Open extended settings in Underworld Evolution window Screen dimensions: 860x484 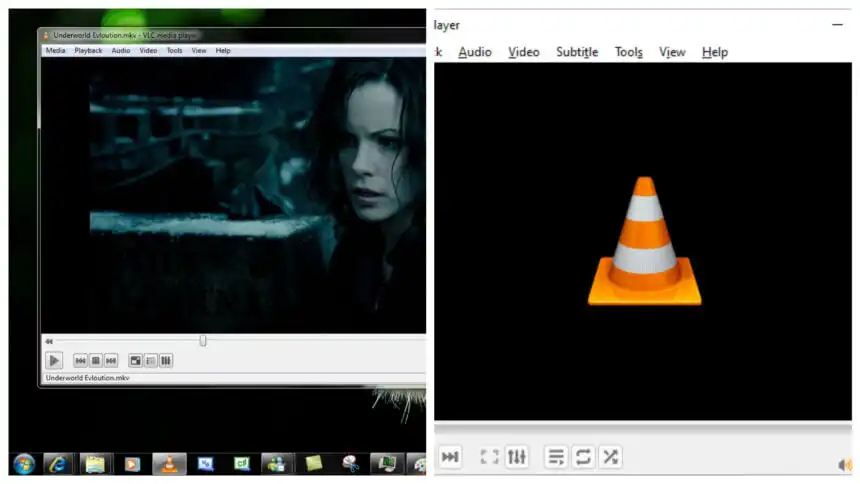(166, 361)
